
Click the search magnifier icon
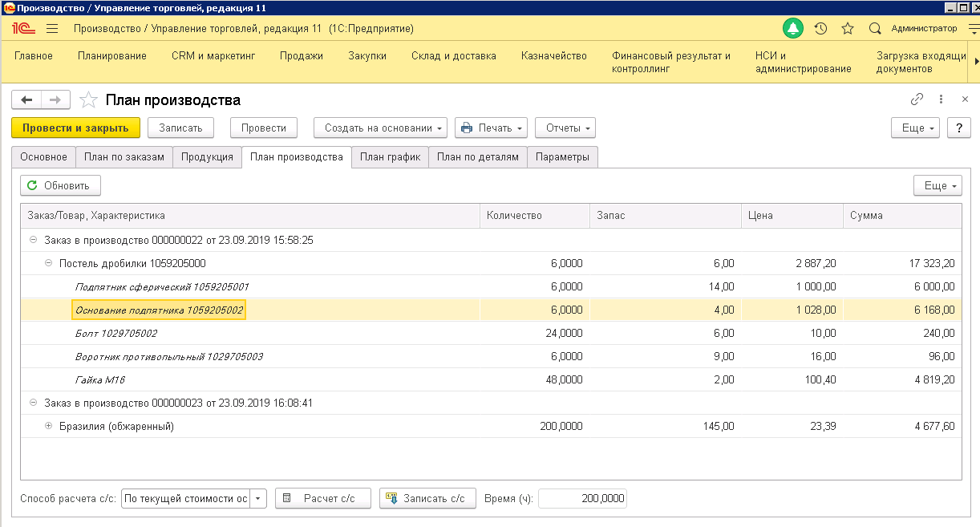[x=875, y=29]
